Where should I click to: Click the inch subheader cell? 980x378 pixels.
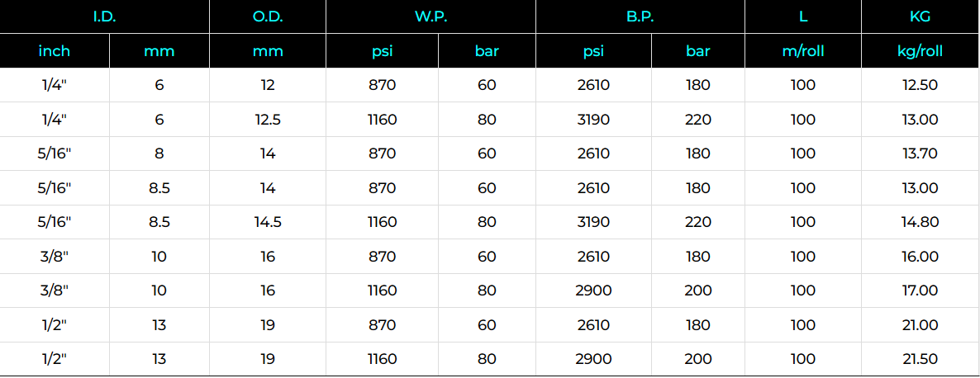[x=55, y=51]
